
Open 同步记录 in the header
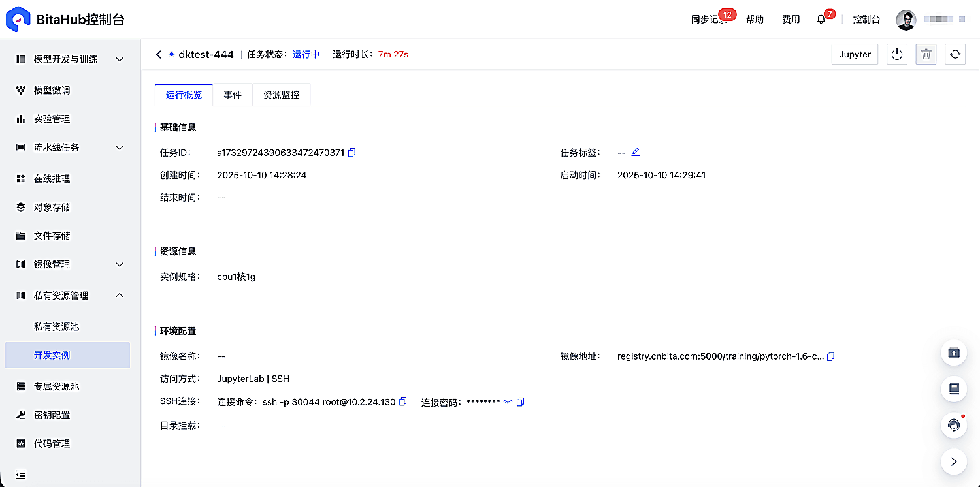click(710, 20)
